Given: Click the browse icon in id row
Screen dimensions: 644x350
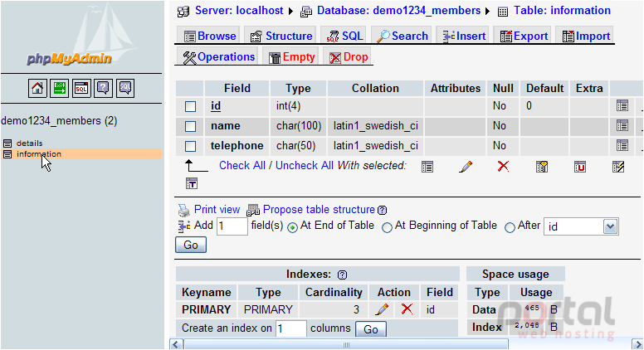Looking at the screenshot, I should pyautogui.click(x=622, y=106).
